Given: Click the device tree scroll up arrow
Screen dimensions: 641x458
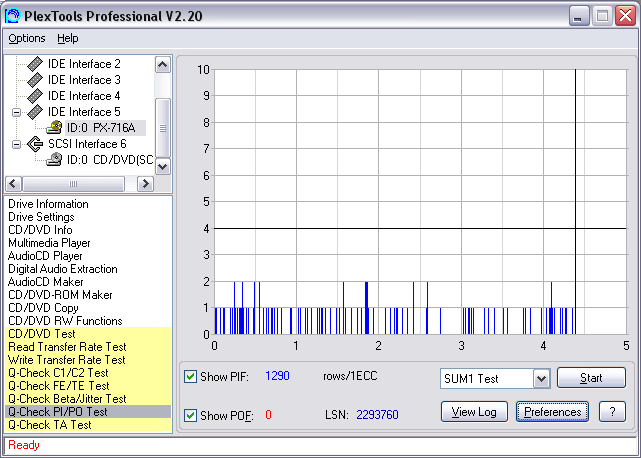Looking at the screenshot, I should (163, 65).
